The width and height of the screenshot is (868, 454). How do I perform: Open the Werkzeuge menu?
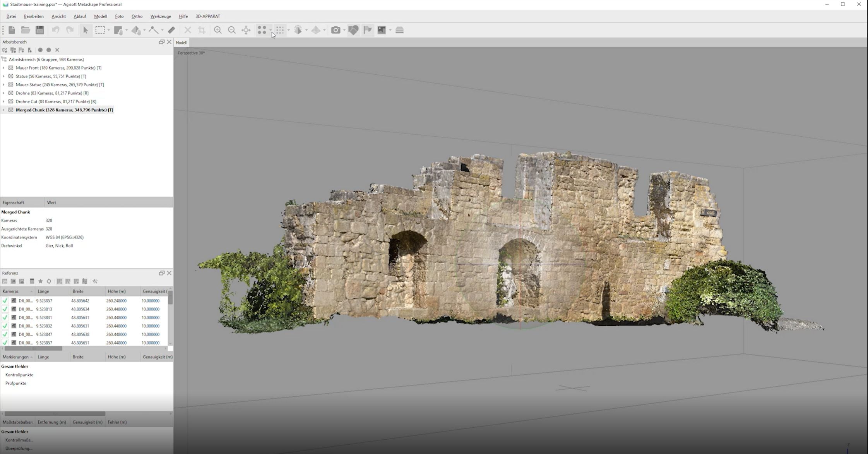point(161,16)
